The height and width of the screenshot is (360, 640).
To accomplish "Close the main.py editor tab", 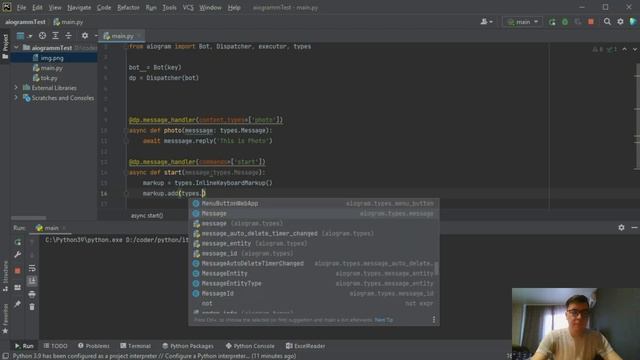I will (x=139, y=36).
